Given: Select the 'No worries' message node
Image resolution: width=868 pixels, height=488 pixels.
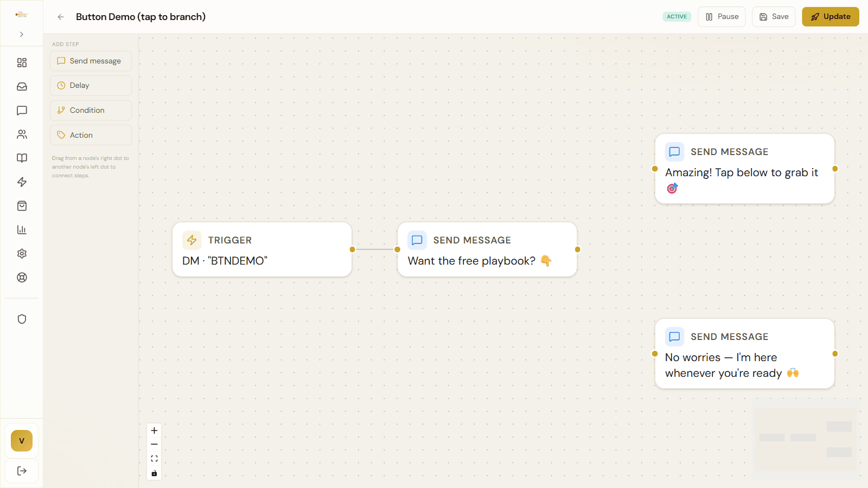Looking at the screenshot, I should tap(745, 354).
